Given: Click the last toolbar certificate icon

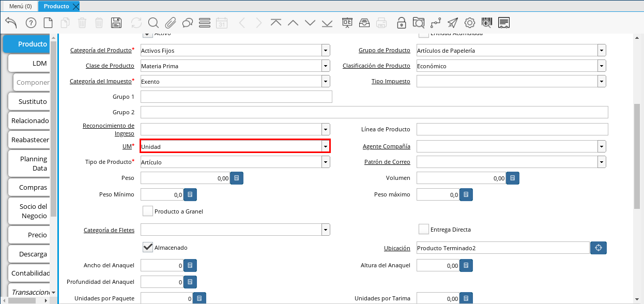Looking at the screenshot, I should click(x=504, y=23).
